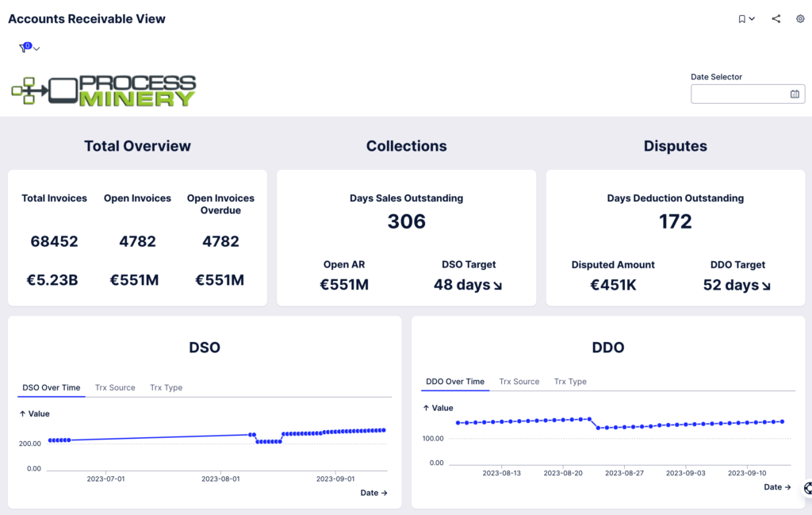
Task: Switch to Trx Type tab in DSO panel
Action: coord(166,388)
